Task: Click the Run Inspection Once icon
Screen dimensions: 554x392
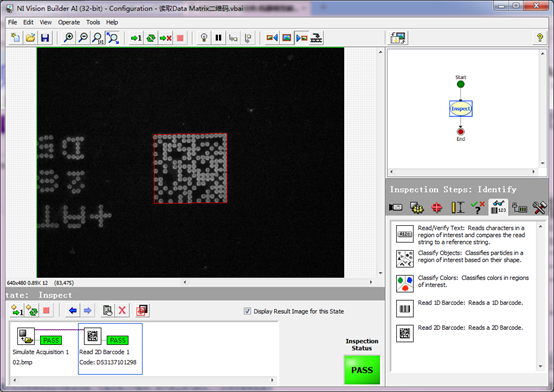Action: [136, 38]
